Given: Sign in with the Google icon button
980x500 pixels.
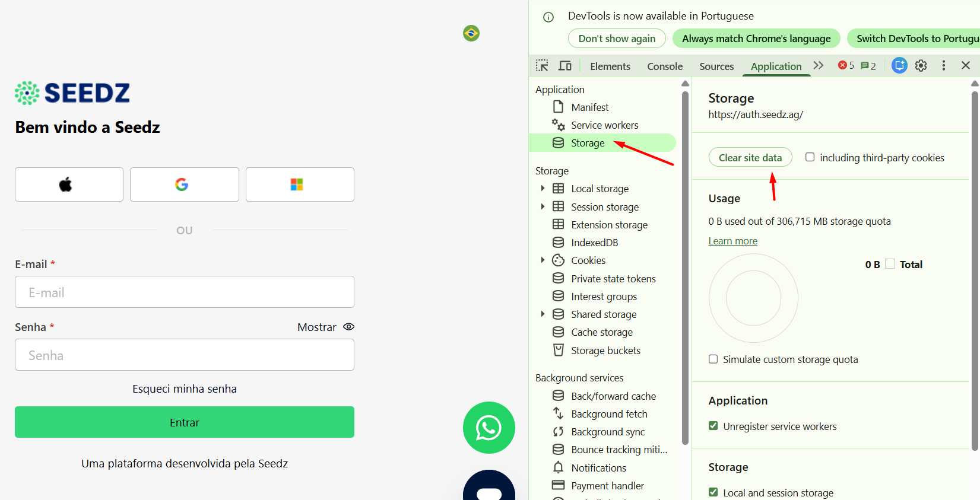Looking at the screenshot, I should [184, 184].
